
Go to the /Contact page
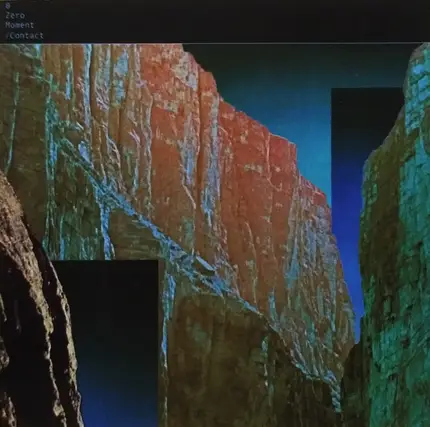tap(24, 35)
